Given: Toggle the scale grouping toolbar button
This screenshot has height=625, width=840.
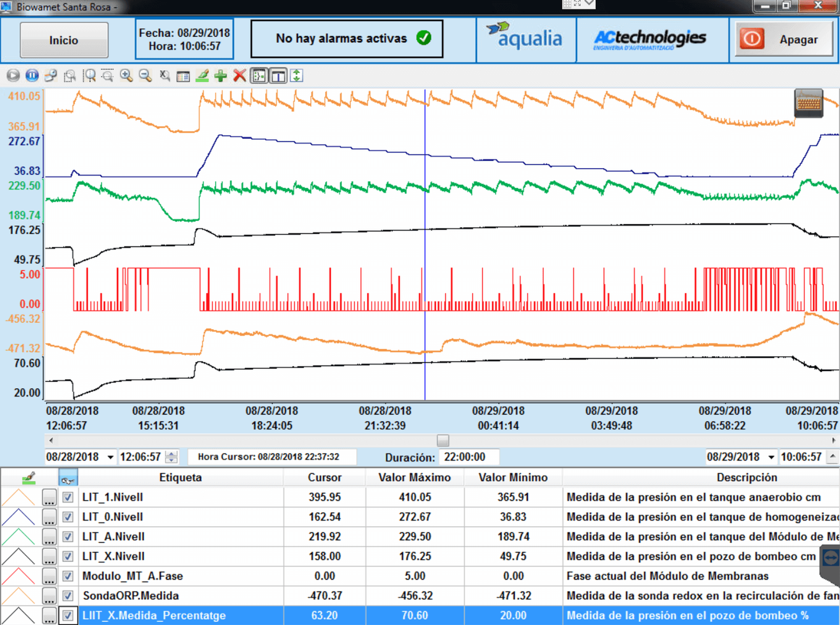Looking at the screenshot, I should point(259,76).
